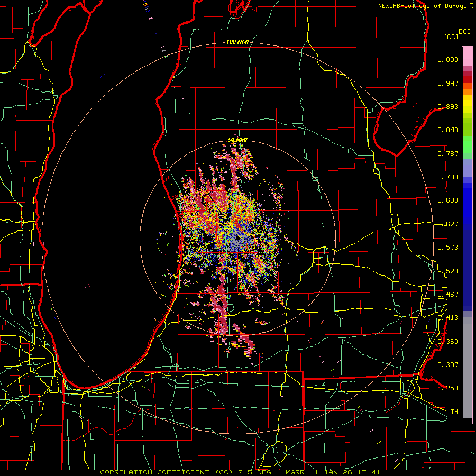Click the NEXLAB-College of DuPage header text
This screenshot has width=476, height=476.
tap(425, 6)
